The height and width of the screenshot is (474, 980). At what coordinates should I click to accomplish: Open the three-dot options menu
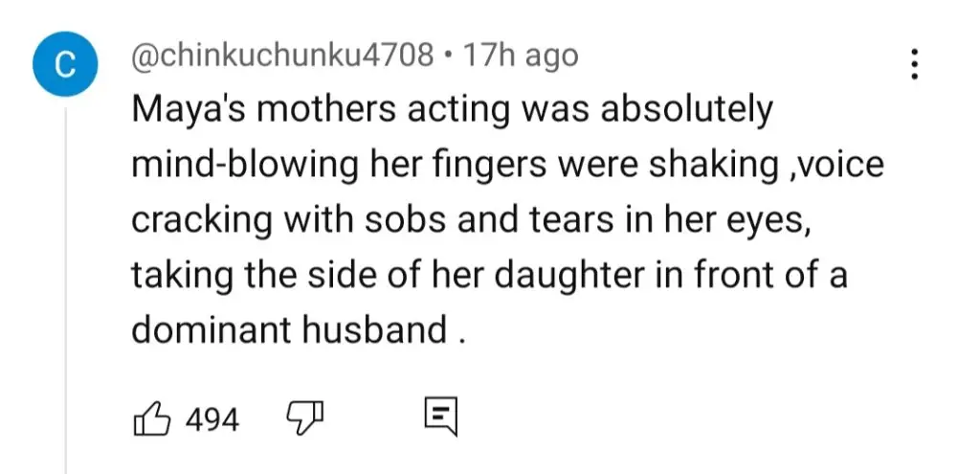(914, 64)
